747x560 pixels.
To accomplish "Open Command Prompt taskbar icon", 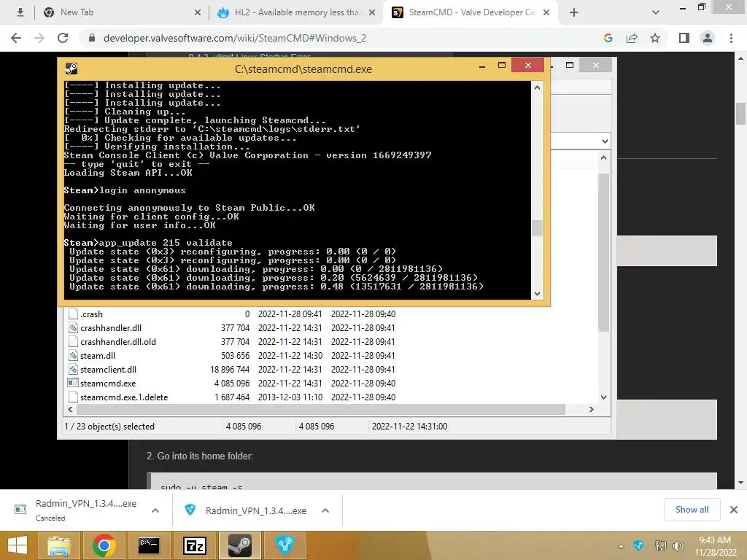I will (149, 545).
